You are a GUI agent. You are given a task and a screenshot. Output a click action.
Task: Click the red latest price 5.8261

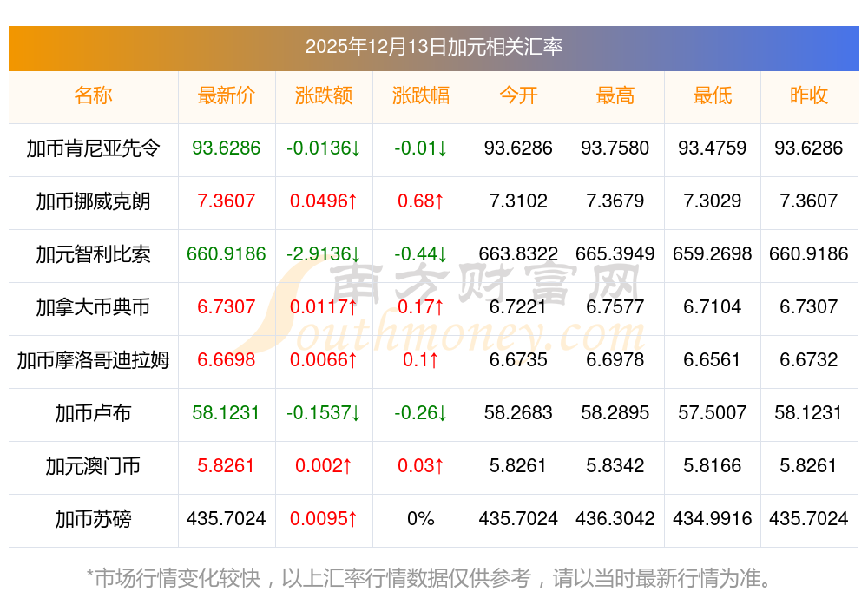coord(226,466)
